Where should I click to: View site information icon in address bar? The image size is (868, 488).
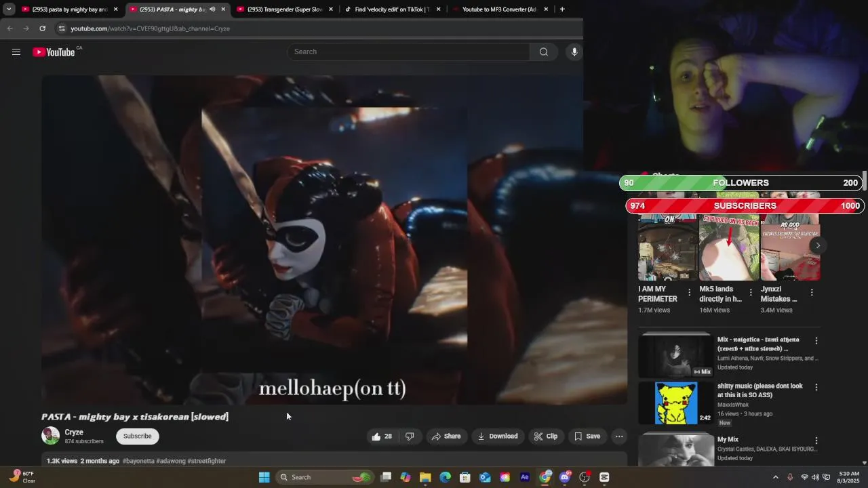[62, 28]
